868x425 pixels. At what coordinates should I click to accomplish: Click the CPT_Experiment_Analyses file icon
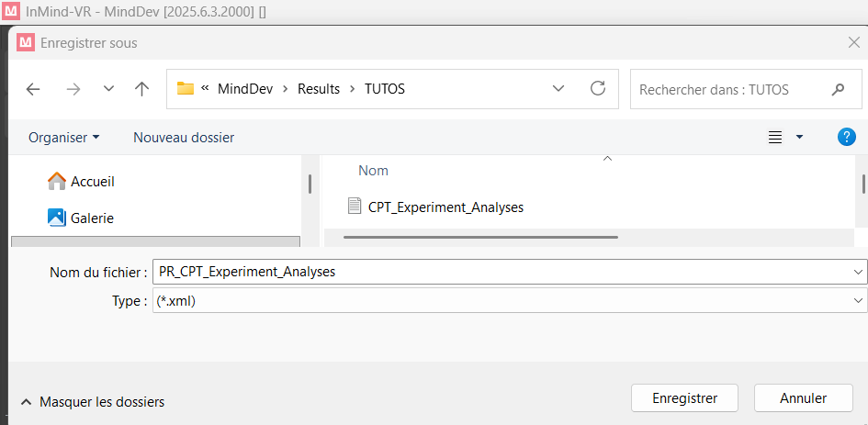click(355, 207)
